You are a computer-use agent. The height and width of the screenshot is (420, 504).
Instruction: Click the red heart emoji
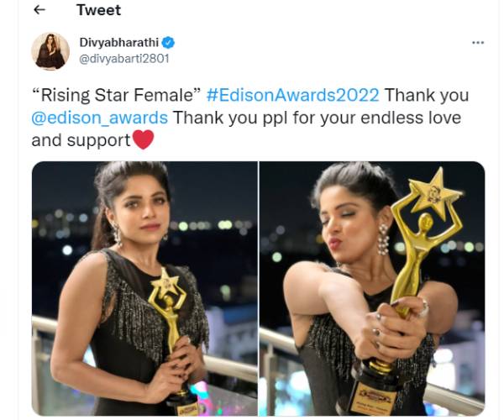[144, 139]
